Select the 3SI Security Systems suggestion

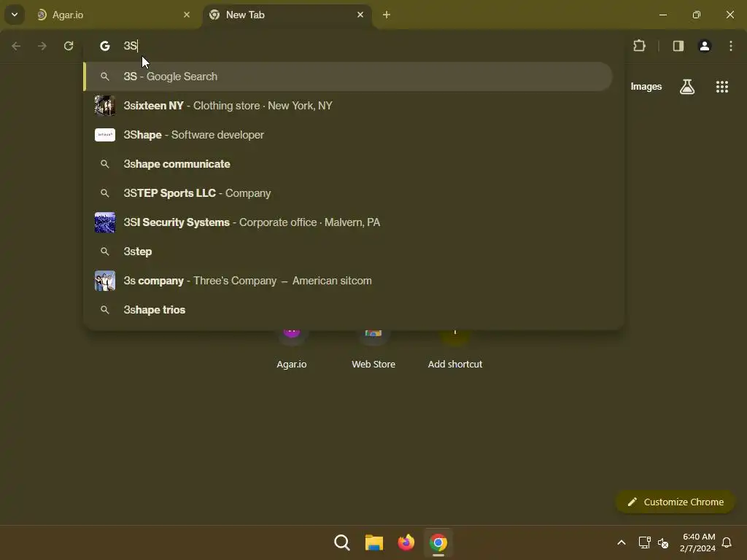[348, 222]
